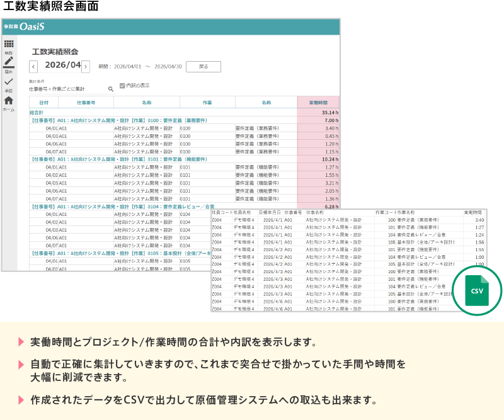Screen dimensions: 504x420
Task: Open the 報告 grid icon in sidebar
Action: point(9,43)
